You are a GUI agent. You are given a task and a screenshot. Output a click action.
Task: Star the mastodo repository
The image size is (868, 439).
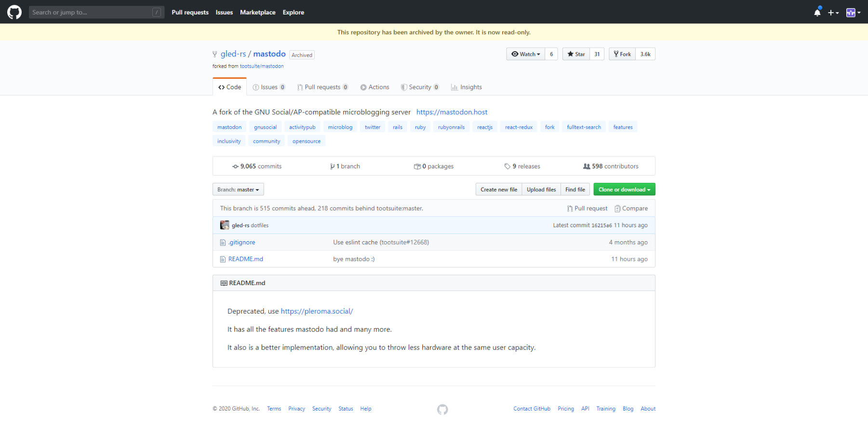pos(576,54)
